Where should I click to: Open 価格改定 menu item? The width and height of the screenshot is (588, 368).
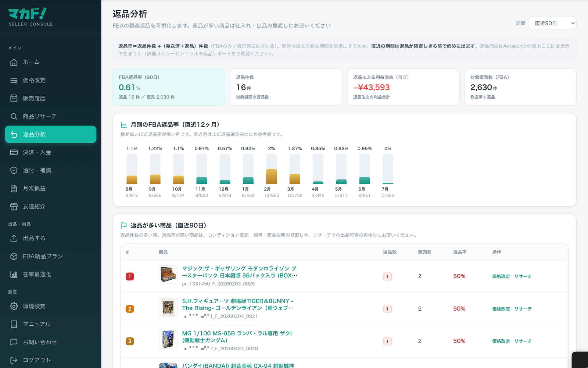coord(51,80)
